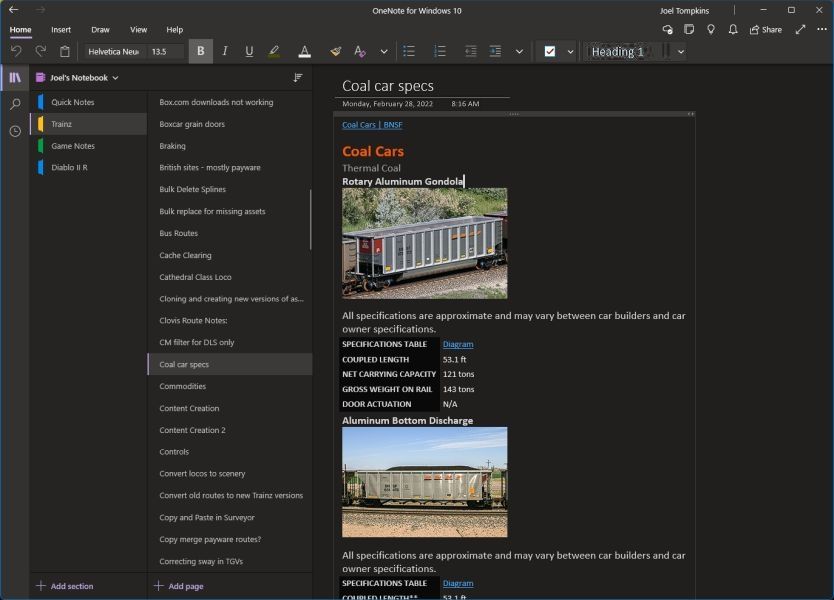Click the page list scrollbar
The image size is (834, 600).
[310, 220]
